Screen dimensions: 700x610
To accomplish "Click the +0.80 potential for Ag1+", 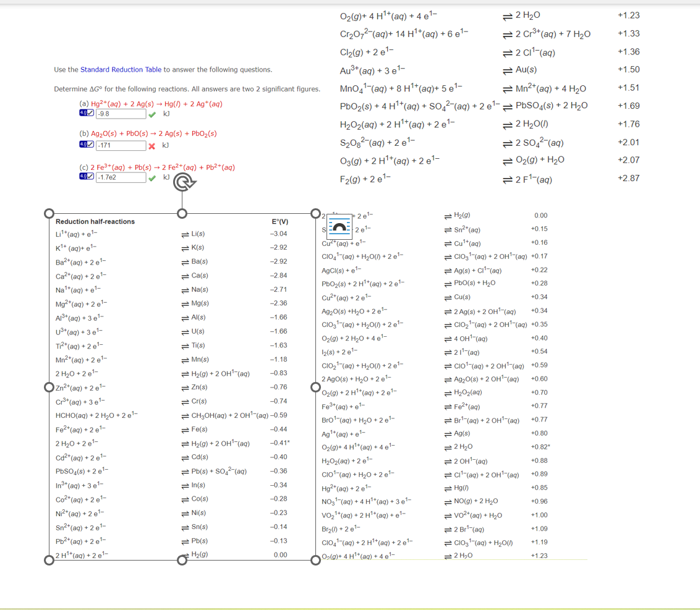I will coord(539,433).
